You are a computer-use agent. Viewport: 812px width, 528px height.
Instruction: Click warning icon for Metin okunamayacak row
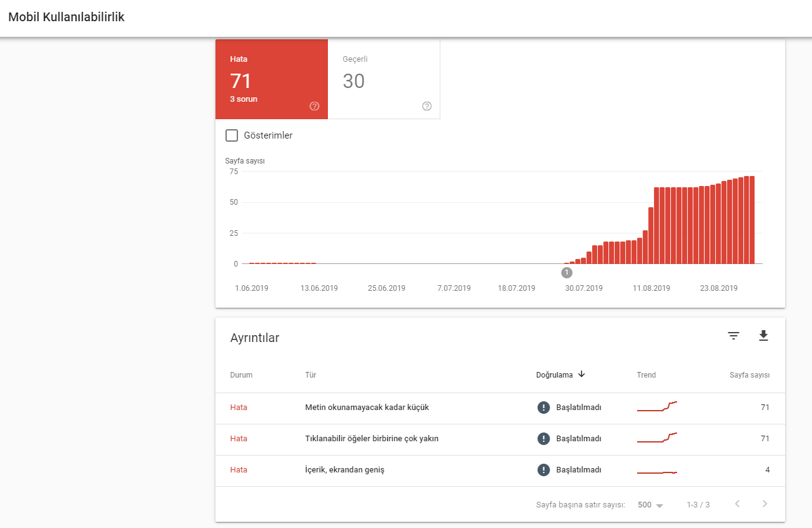coord(543,408)
